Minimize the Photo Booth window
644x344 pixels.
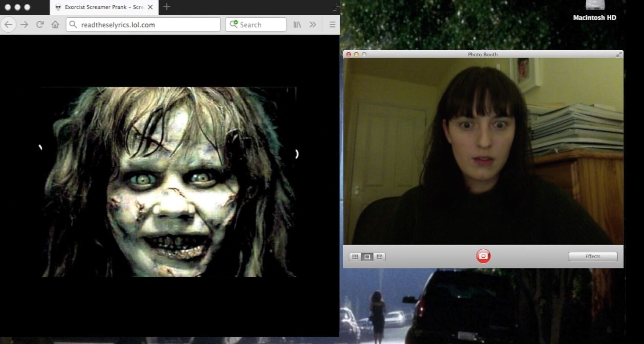[x=356, y=54]
